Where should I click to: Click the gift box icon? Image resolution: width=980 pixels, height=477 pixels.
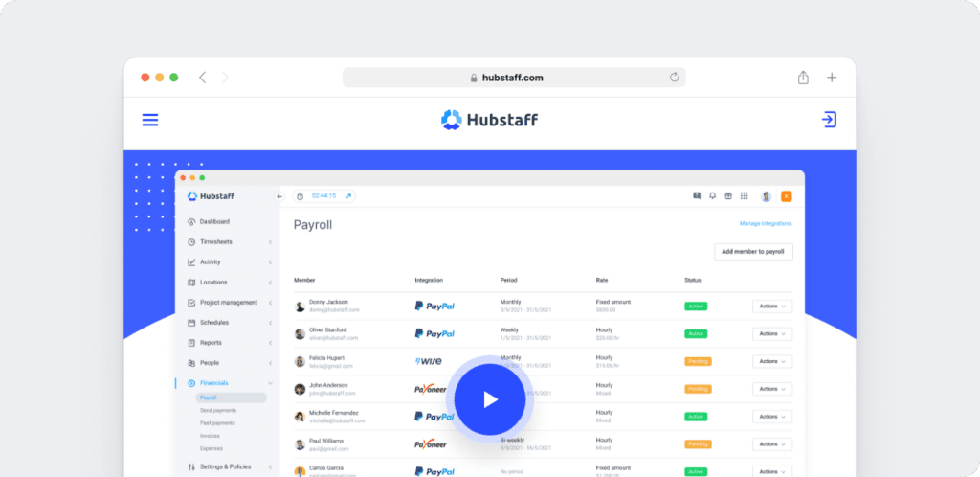tap(728, 195)
